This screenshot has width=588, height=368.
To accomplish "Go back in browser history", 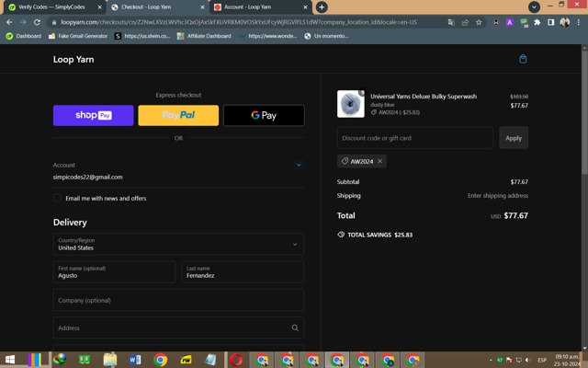I will [9, 22].
